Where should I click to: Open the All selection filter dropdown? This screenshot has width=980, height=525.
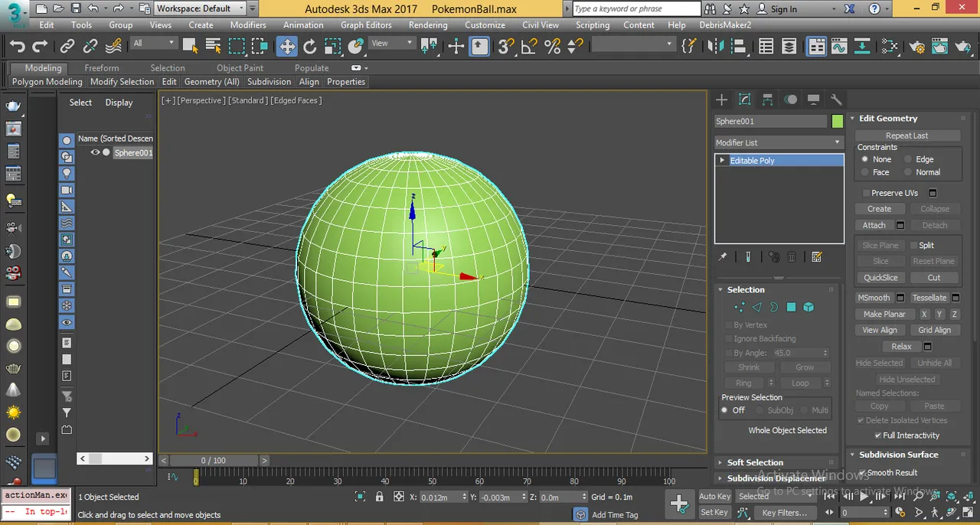[154, 44]
